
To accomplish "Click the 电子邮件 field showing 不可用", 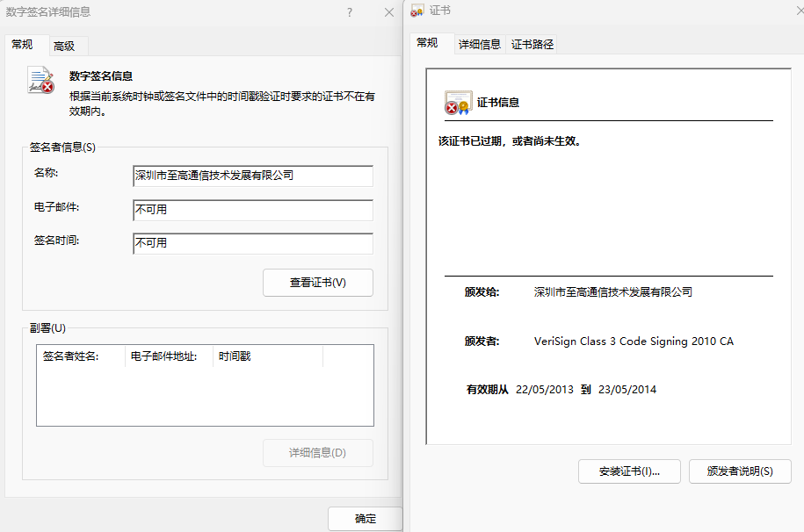I will pyautogui.click(x=253, y=210).
